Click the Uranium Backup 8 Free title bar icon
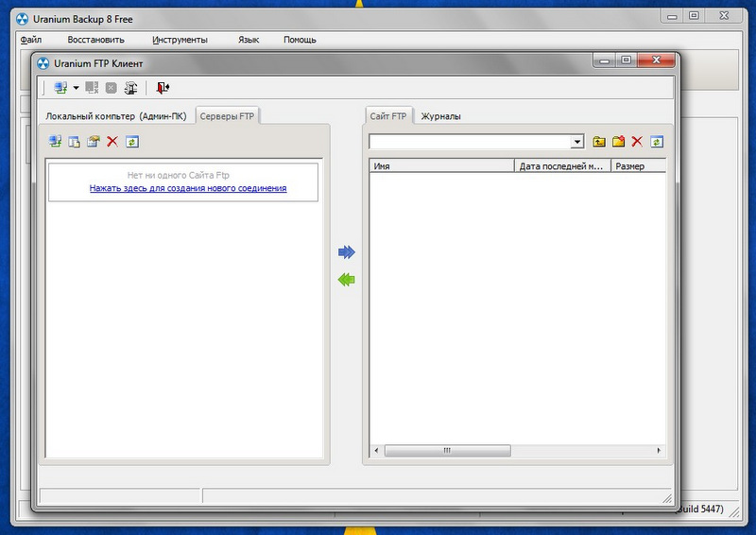Screen dimensions: 756x535 tap(22, 19)
